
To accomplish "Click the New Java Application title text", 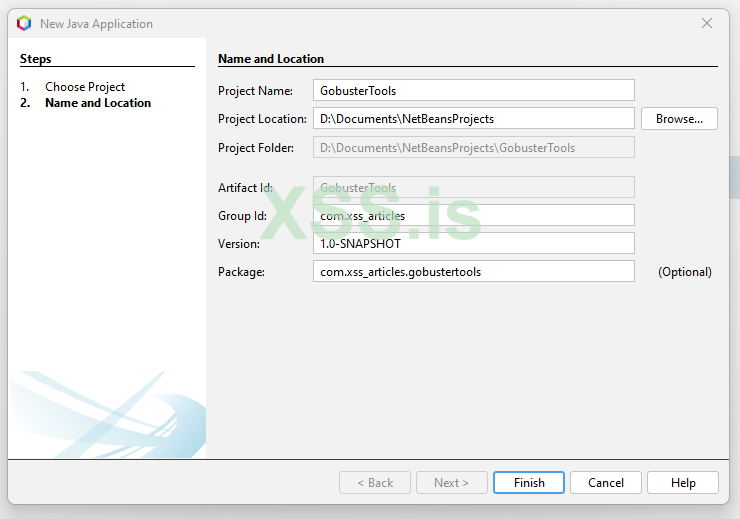I will (96, 24).
